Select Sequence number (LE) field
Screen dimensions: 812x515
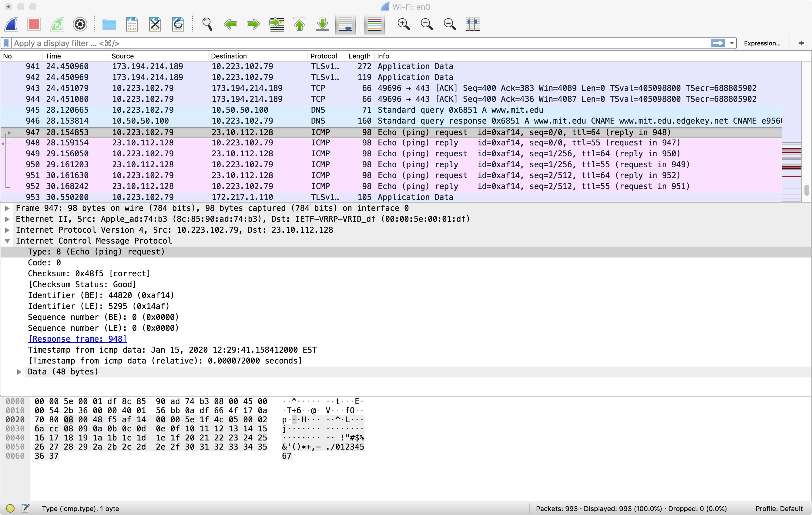tap(103, 328)
